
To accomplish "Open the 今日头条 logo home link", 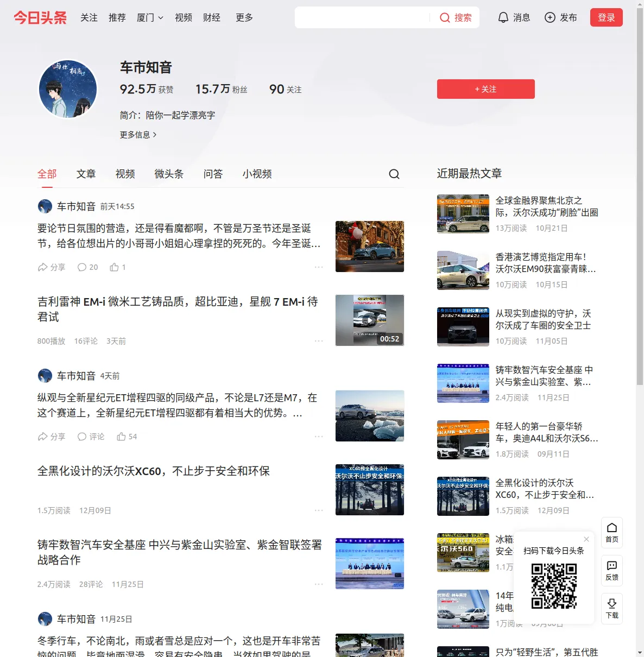I will [x=40, y=17].
